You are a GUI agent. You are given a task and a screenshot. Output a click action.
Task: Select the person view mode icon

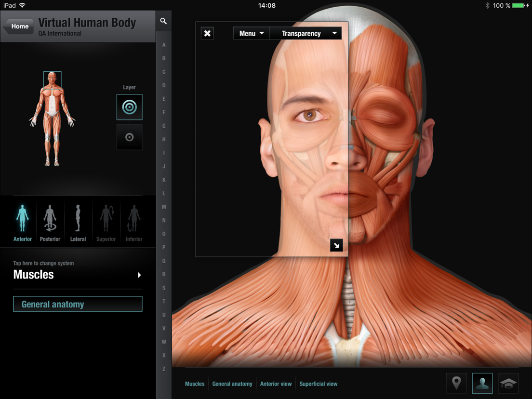482,383
